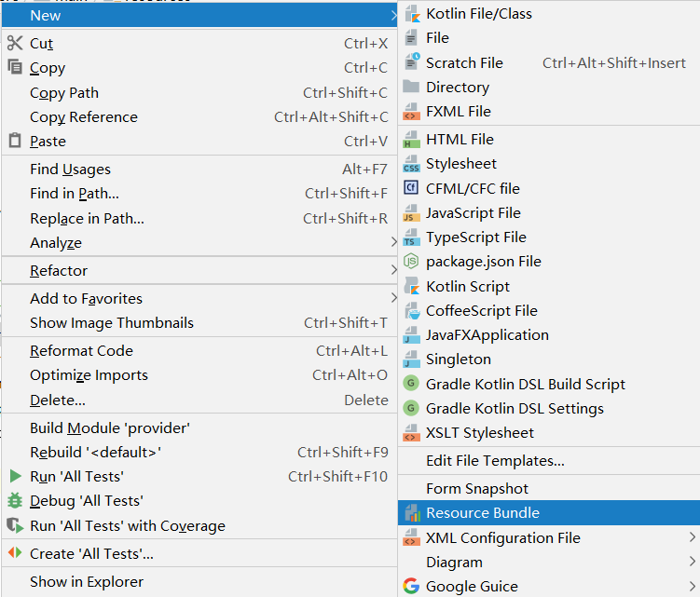Expand the Add to Favorites submenu arrow
The height and width of the screenshot is (597, 700).
393,298
